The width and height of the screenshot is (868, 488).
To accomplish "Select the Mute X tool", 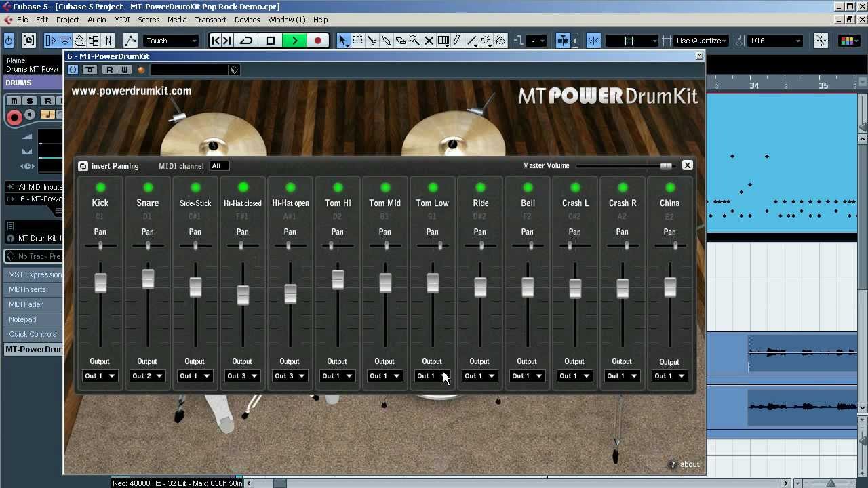I will (x=429, y=41).
